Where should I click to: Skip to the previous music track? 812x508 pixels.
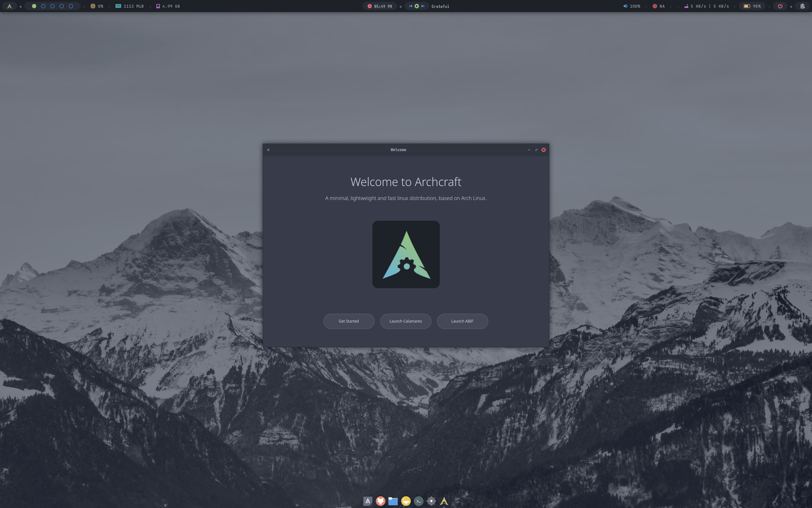tap(410, 6)
